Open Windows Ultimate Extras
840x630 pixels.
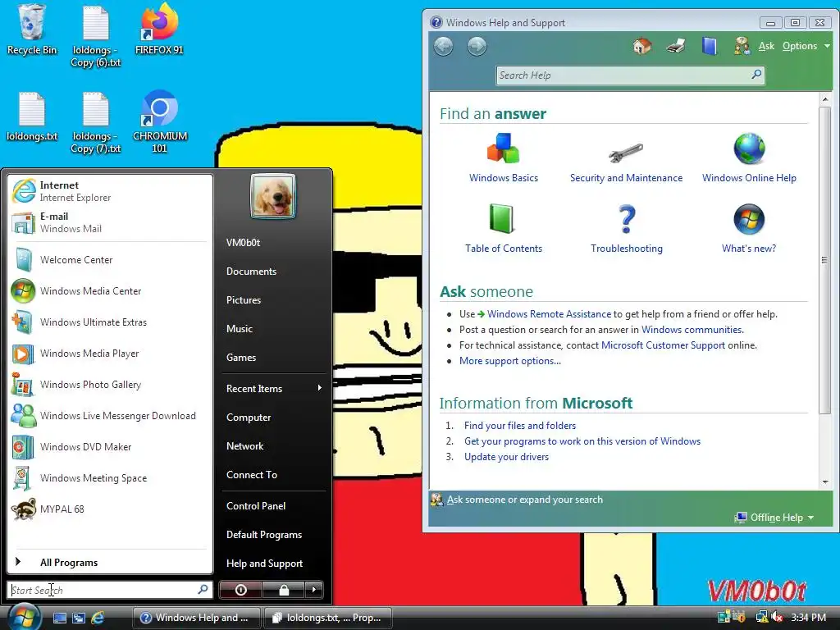click(109, 322)
